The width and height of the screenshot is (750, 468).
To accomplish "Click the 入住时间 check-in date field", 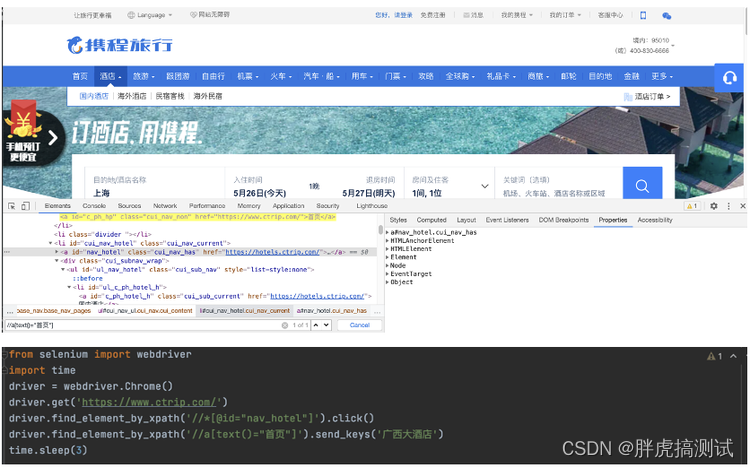I will [x=260, y=187].
